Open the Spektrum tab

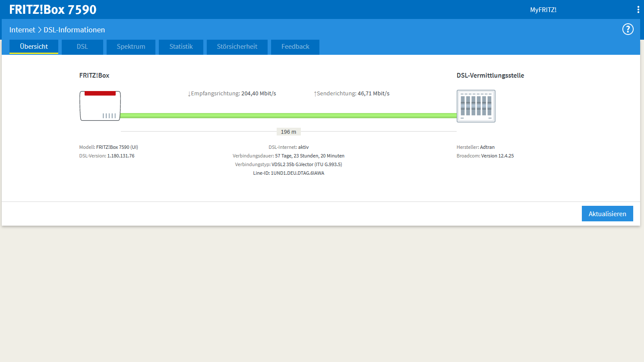[x=131, y=47]
